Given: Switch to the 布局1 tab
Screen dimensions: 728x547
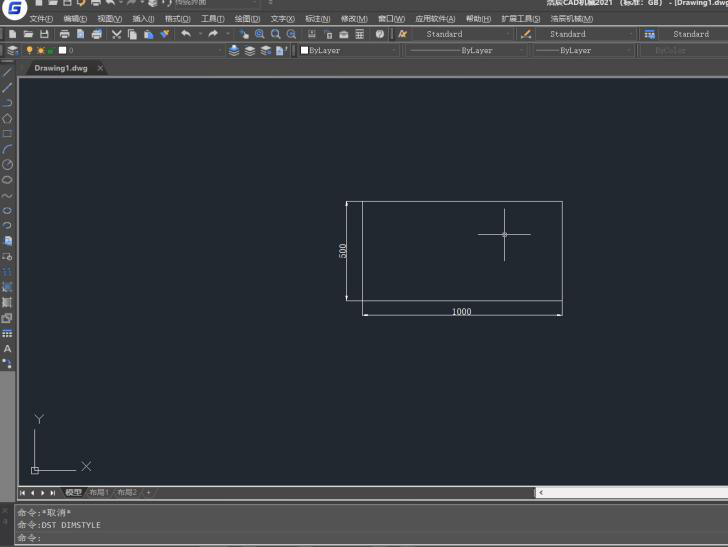Looking at the screenshot, I should click(98, 492).
